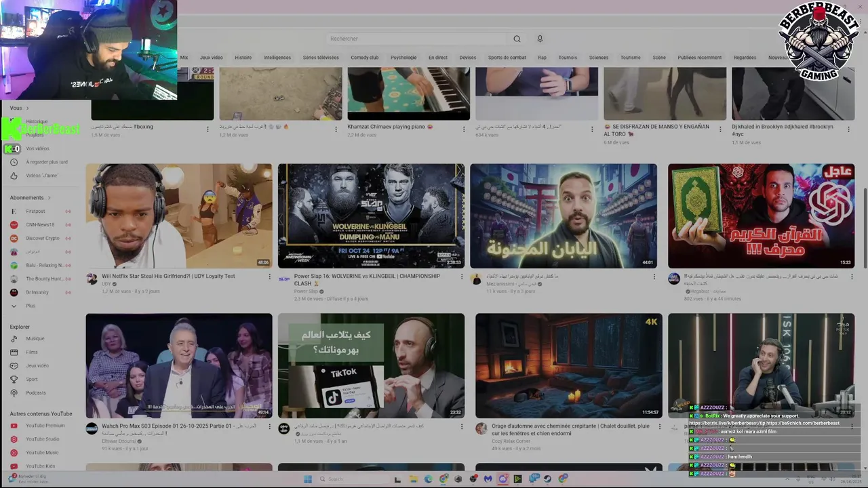The height and width of the screenshot is (488, 868).
Task: Launch Microsoft Edge from the taskbar
Action: pyautogui.click(x=428, y=479)
